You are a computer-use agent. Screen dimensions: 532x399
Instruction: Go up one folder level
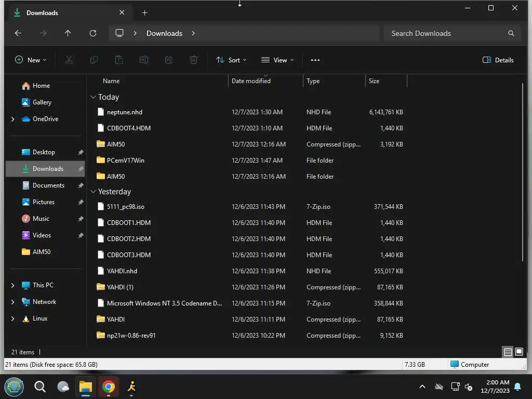click(x=68, y=33)
